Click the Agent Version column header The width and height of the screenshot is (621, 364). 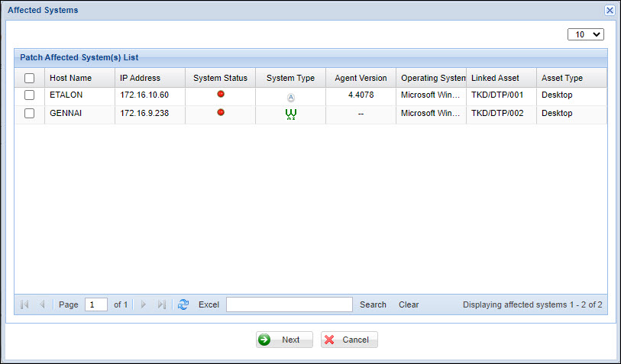click(x=361, y=78)
